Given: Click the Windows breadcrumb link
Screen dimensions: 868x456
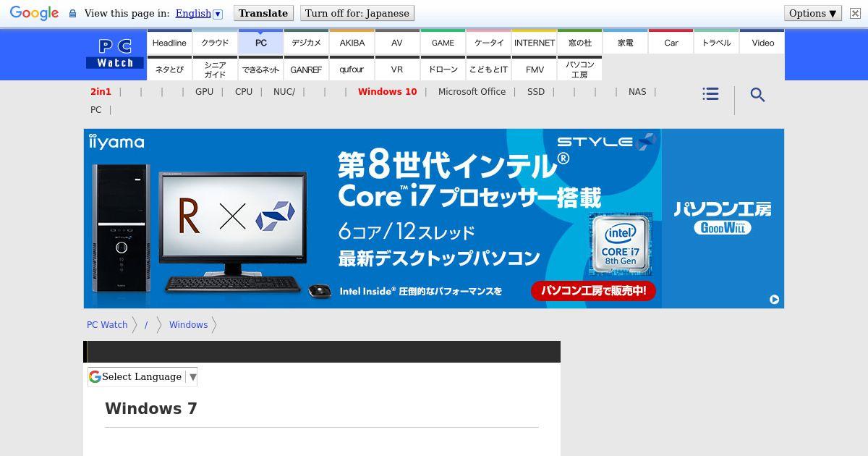Looking at the screenshot, I should point(188,325).
